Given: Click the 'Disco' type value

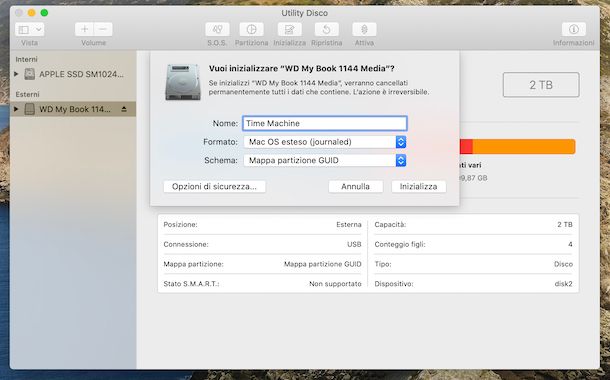Looking at the screenshot, I should pyautogui.click(x=563, y=264).
